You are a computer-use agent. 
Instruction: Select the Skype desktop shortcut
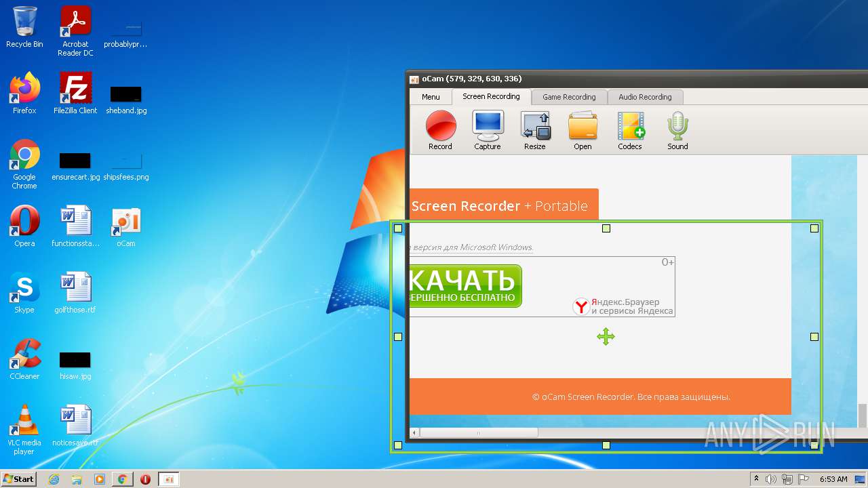click(x=24, y=292)
